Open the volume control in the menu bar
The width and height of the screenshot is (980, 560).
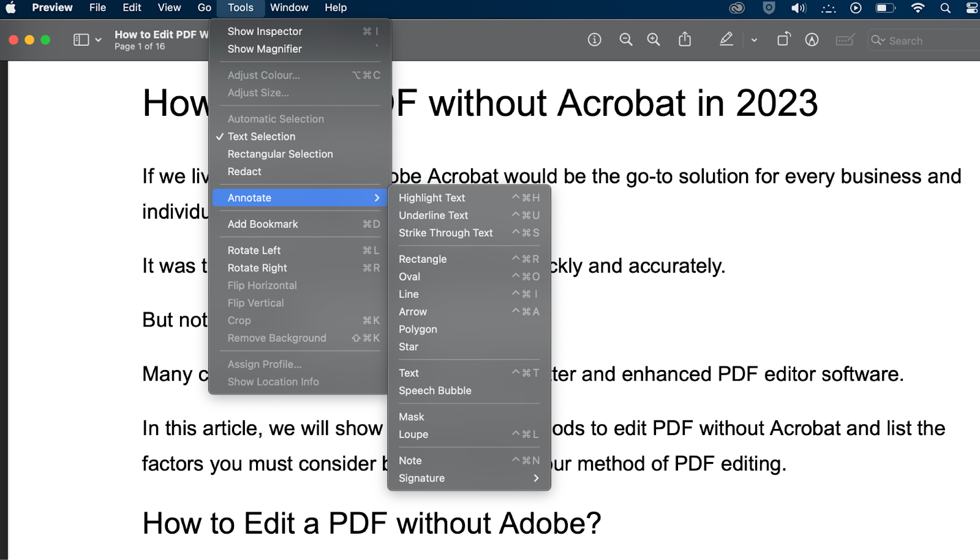798,8
